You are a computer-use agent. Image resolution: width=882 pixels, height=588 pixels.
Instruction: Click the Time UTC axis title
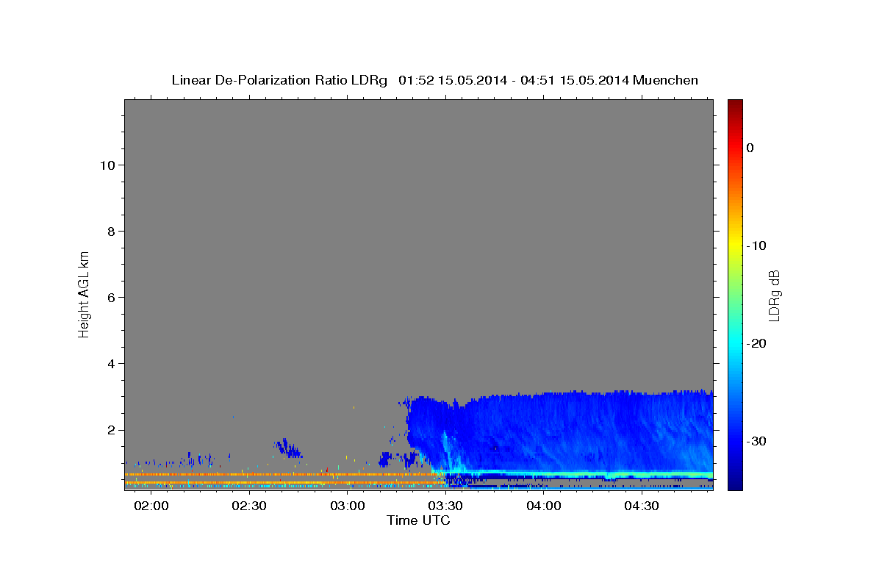click(418, 520)
